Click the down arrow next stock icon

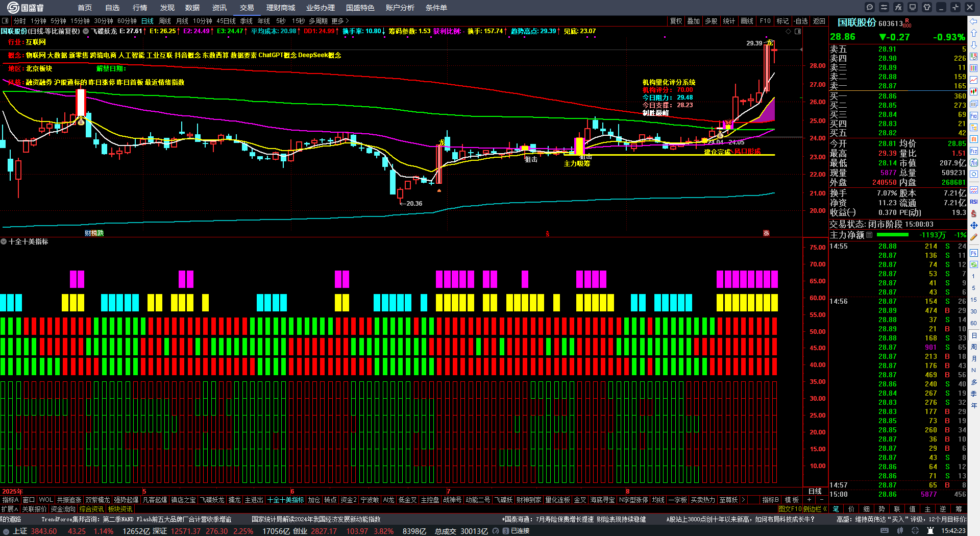[974, 45]
